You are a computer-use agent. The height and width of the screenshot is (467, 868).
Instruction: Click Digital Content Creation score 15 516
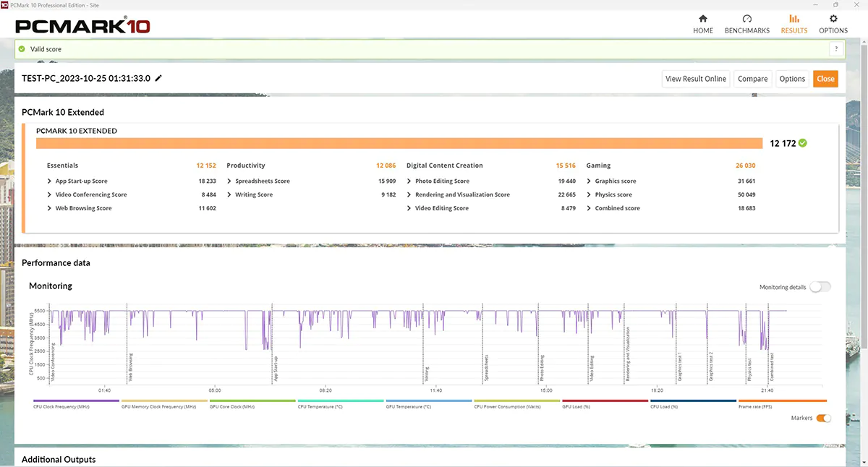(566, 166)
